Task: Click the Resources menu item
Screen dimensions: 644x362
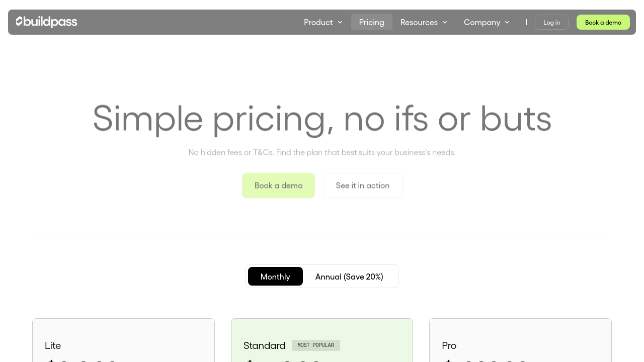Action: click(419, 22)
